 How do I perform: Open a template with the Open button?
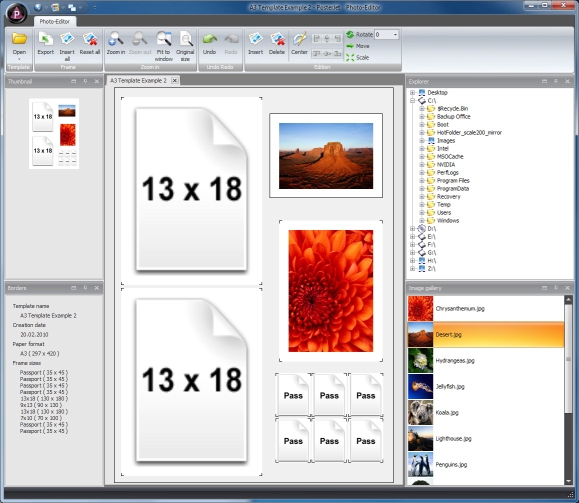pyautogui.click(x=19, y=46)
